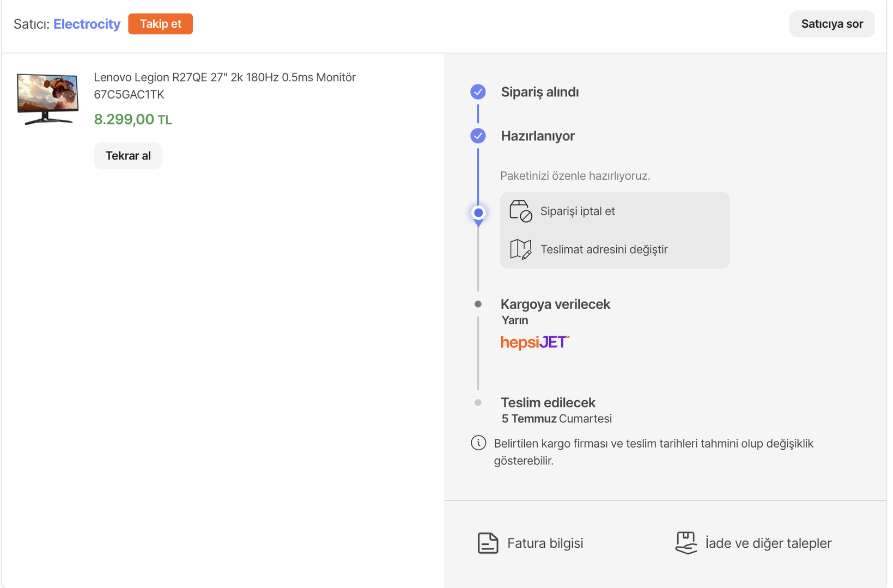Follow the seller with Takip et
893x588 pixels.
[160, 24]
